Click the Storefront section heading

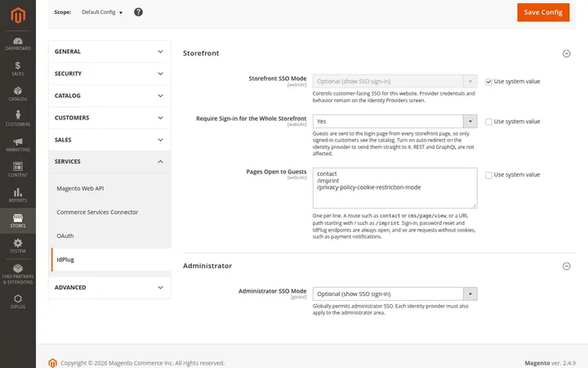tap(201, 53)
